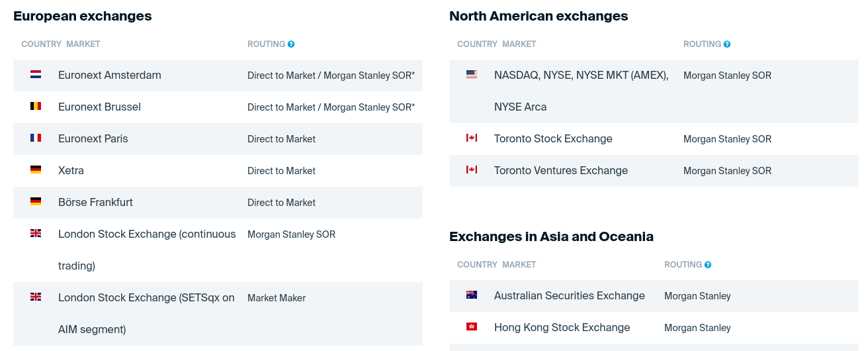Click the Exchanges in Asia and Oceania heading
Viewport: 868px width, 351px height.
coord(551,236)
